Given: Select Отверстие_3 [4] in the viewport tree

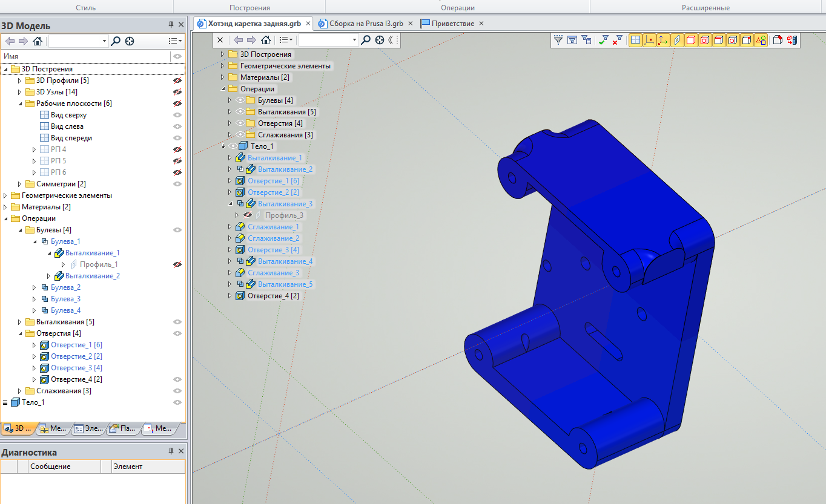Looking at the screenshot, I should pos(273,250).
